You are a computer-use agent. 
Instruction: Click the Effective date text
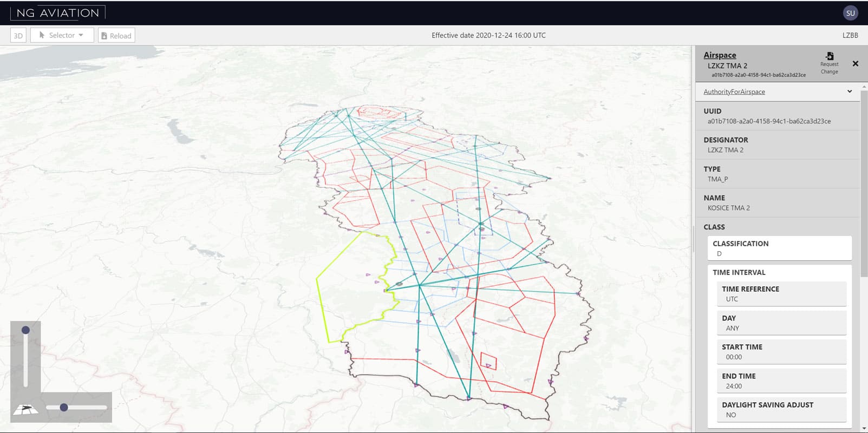tap(488, 35)
